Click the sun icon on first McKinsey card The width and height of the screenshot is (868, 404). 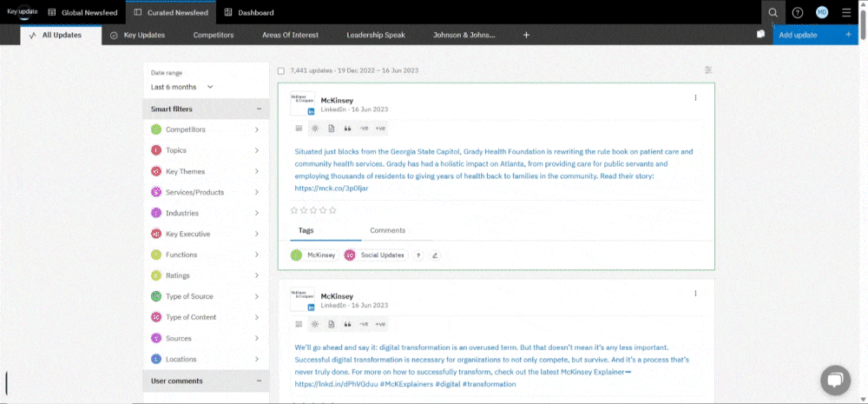[315, 128]
